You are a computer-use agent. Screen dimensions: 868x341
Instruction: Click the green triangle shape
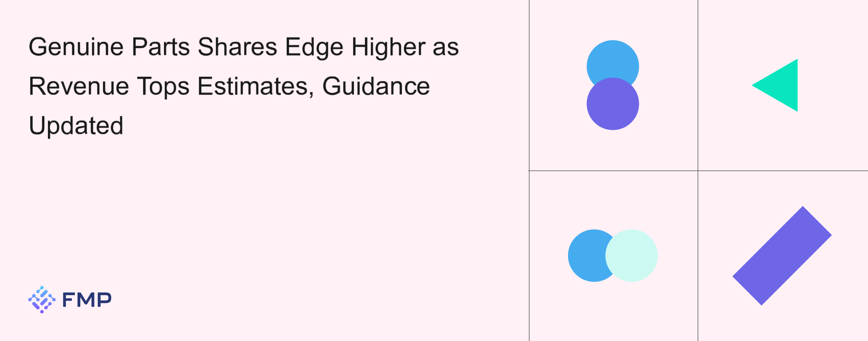(782, 85)
